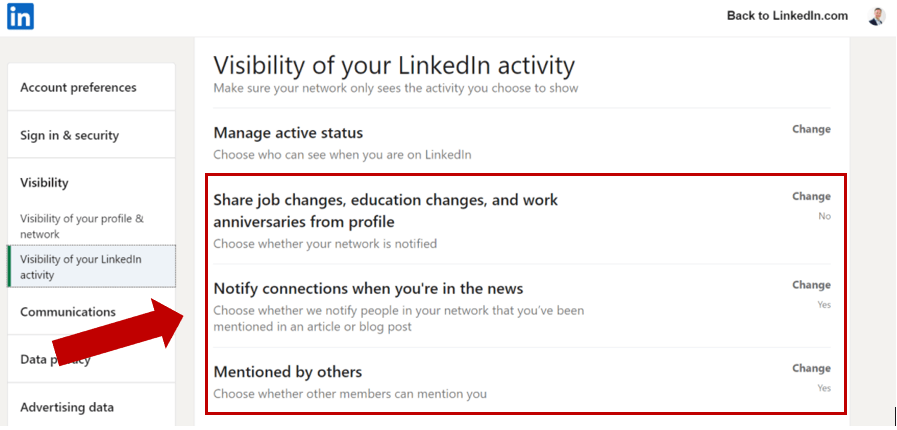Open Account preferences section
The width and height of the screenshot is (897, 430).
coord(78,87)
